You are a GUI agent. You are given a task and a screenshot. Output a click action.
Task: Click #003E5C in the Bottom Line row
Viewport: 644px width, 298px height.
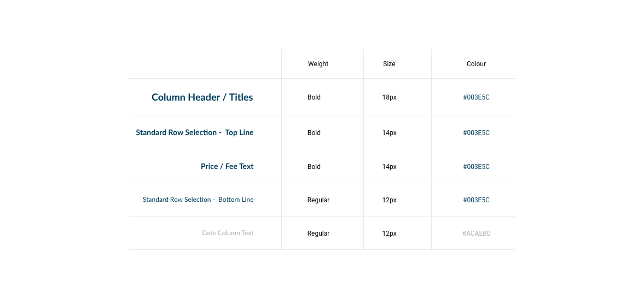coord(476,200)
